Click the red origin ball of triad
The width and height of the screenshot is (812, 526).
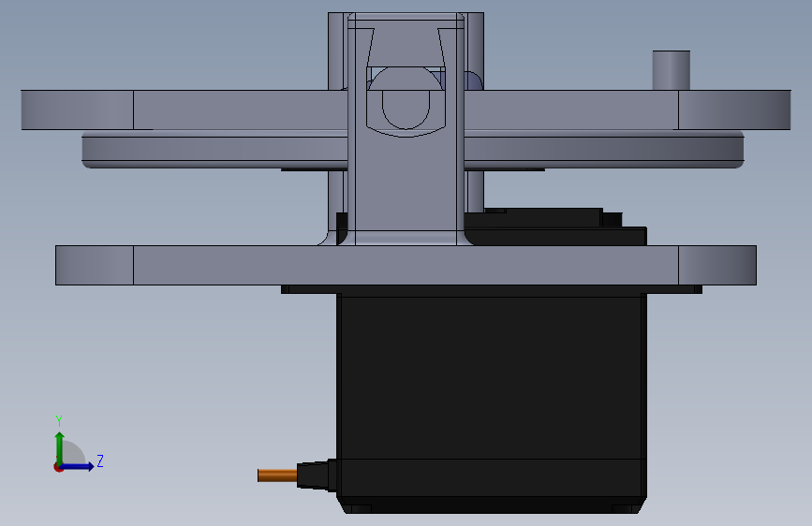[58, 467]
